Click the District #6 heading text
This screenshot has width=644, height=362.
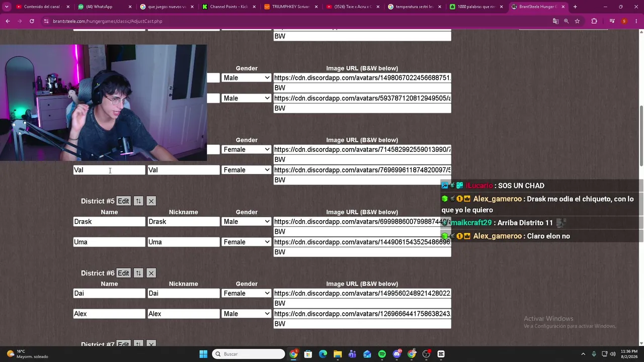coord(98,273)
